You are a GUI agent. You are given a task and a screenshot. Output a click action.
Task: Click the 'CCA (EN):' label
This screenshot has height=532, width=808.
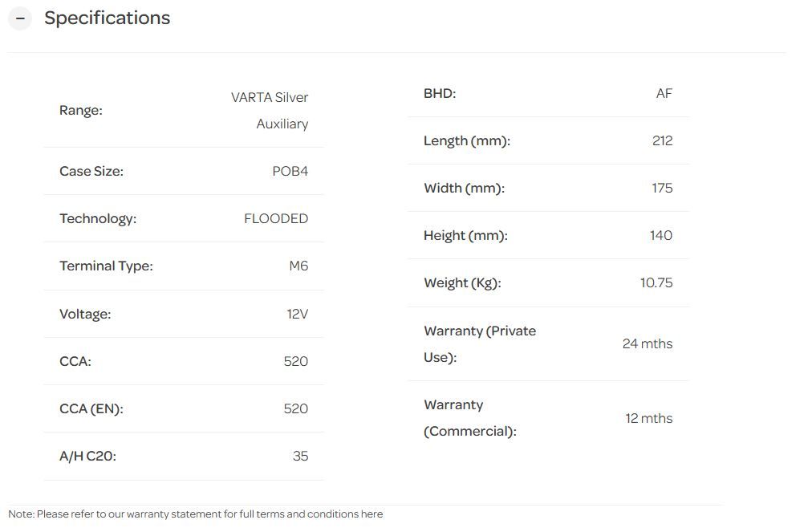(x=91, y=408)
